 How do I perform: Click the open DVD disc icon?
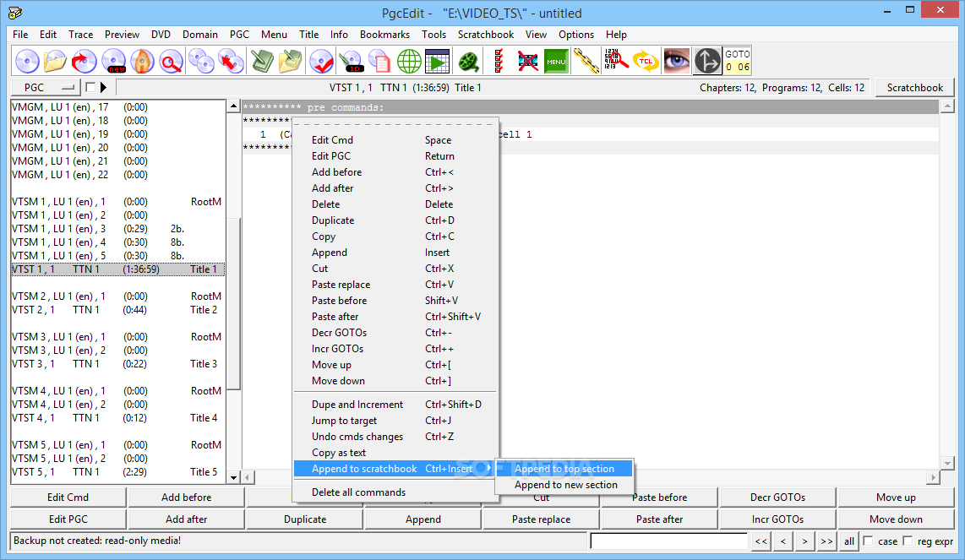click(x=26, y=61)
